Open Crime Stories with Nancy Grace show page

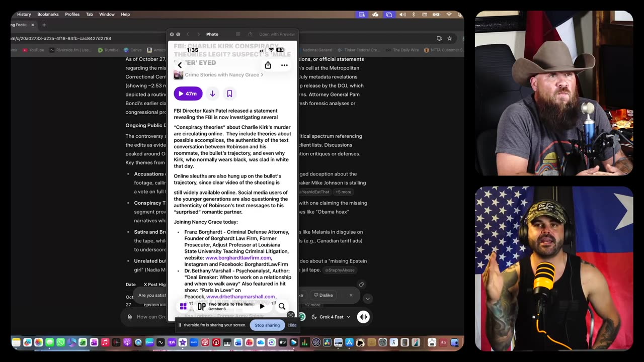pos(224,75)
